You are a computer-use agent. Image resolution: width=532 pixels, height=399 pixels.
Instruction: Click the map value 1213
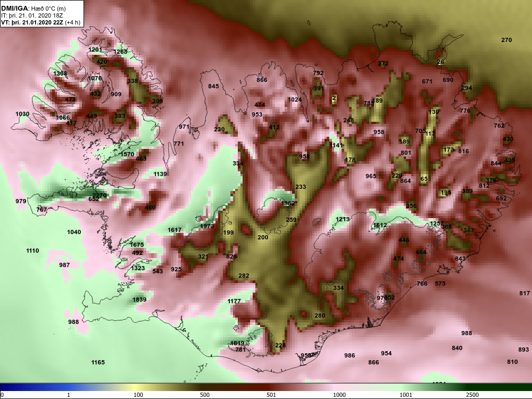(x=342, y=219)
